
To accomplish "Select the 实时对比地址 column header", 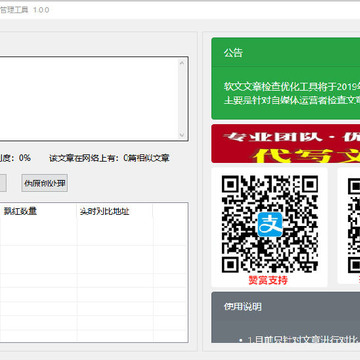I will pos(114,211).
